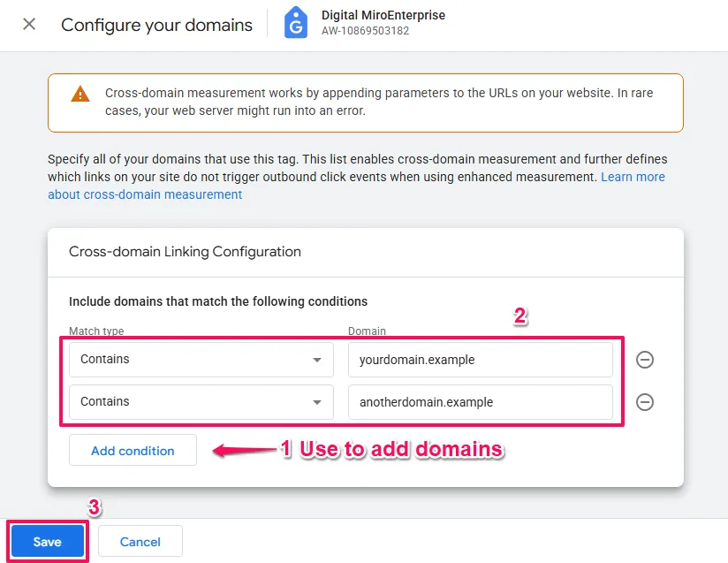Click the Match type column label

pos(96,331)
